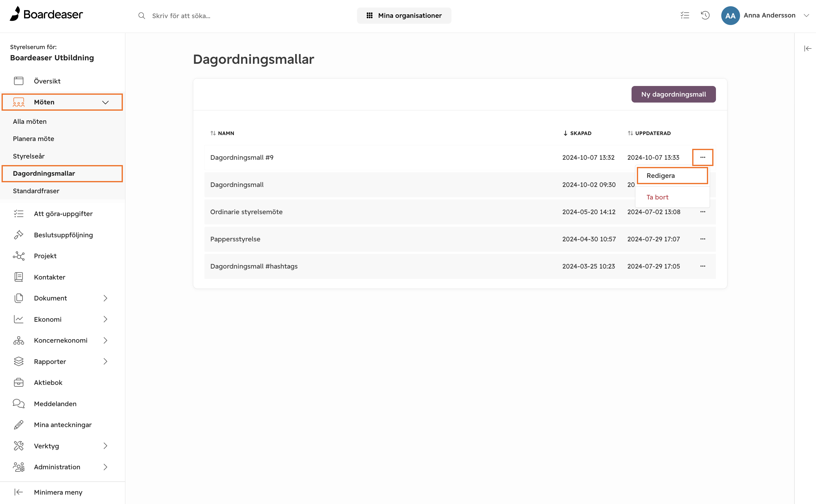Expand the Administration chevron

[105, 467]
